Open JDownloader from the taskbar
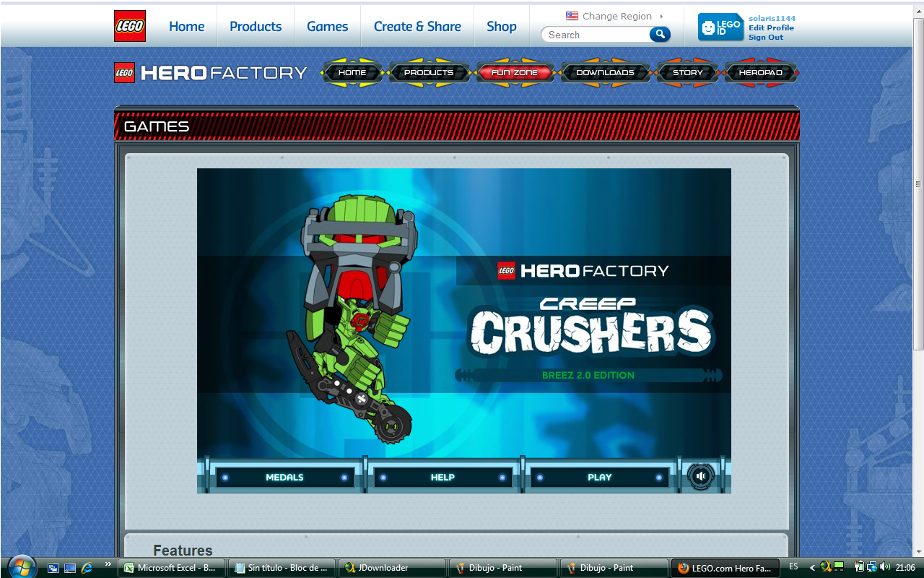 pyautogui.click(x=390, y=568)
